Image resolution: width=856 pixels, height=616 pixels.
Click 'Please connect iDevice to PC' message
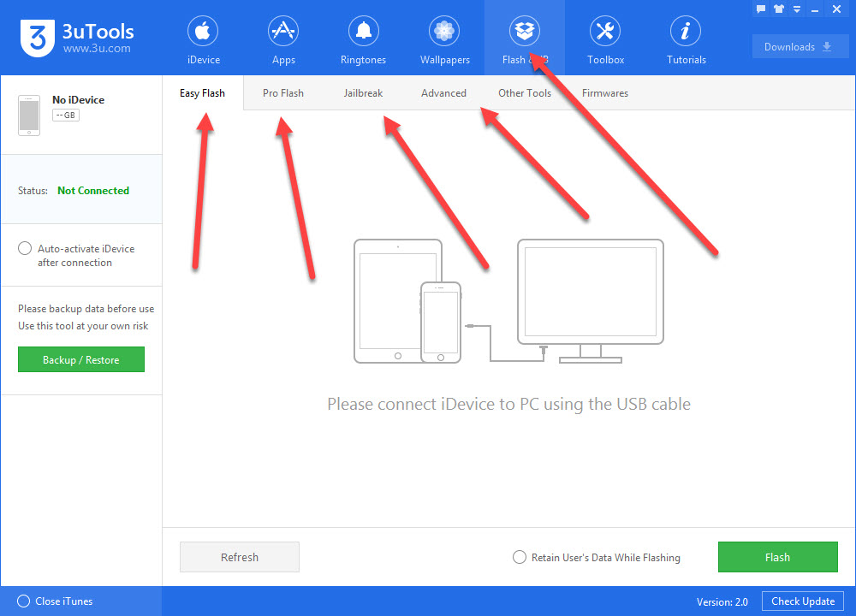[x=508, y=405]
